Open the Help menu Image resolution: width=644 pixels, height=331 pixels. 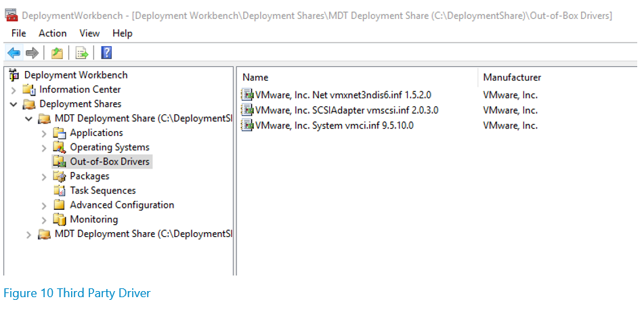tap(123, 33)
